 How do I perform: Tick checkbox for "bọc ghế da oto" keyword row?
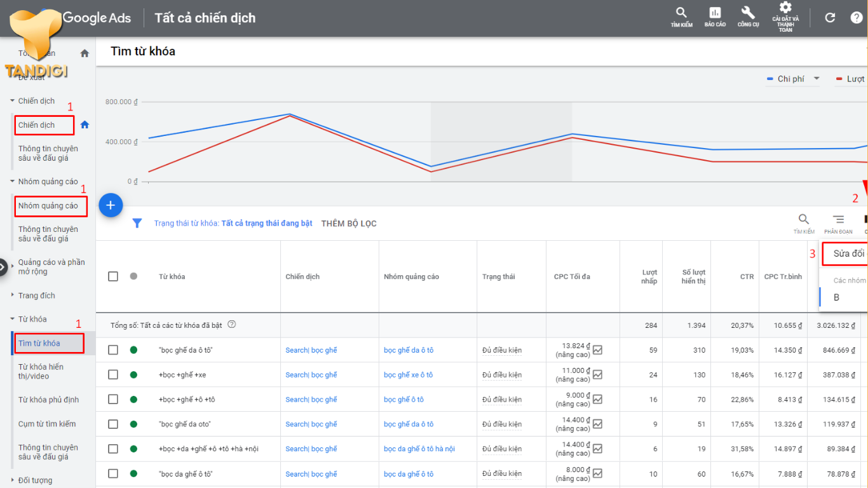click(113, 424)
